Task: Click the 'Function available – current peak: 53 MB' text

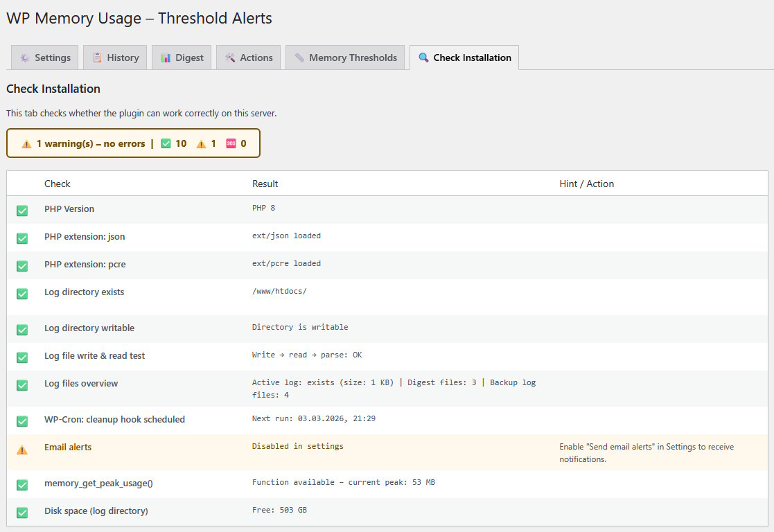Action: (344, 482)
